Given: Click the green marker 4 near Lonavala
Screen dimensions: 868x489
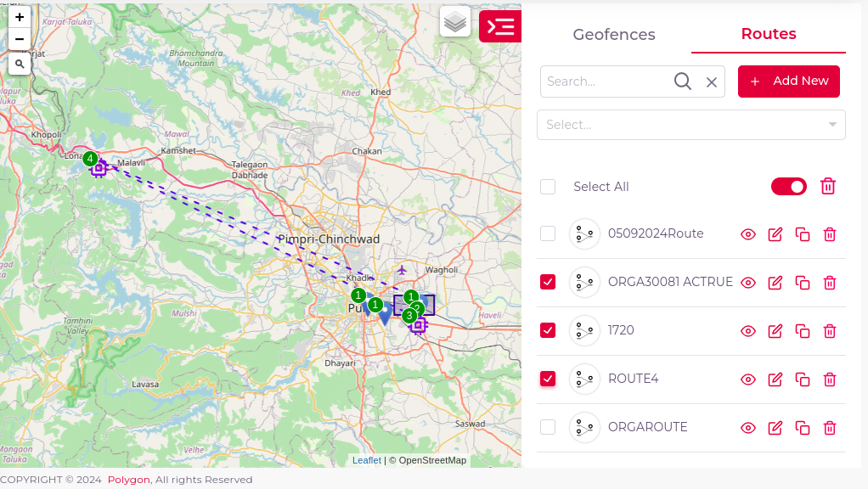Looking at the screenshot, I should click(x=90, y=159).
